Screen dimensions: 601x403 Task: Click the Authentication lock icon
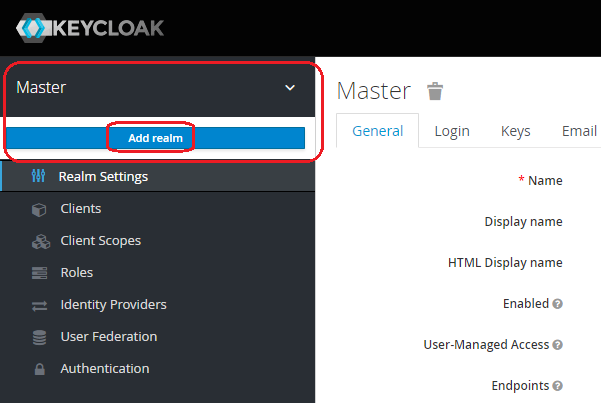tap(39, 369)
